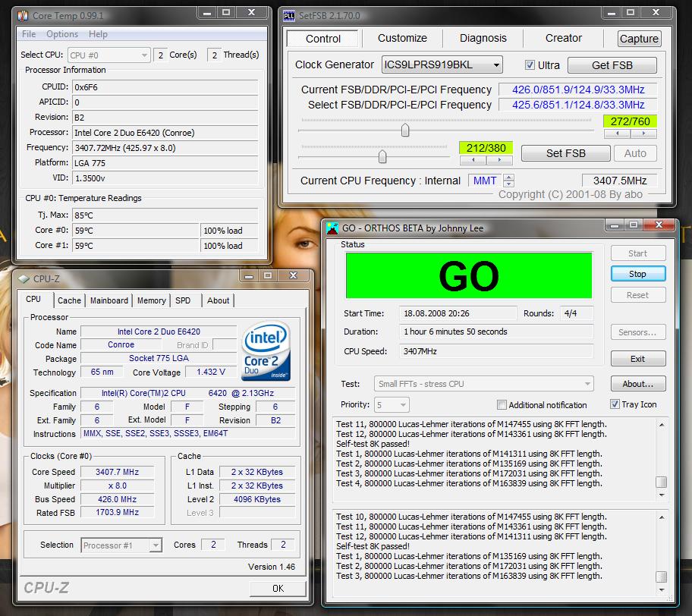Open the File menu in Core Temp
The width and height of the screenshot is (692, 616).
pyautogui.click(x=29, y=34)
